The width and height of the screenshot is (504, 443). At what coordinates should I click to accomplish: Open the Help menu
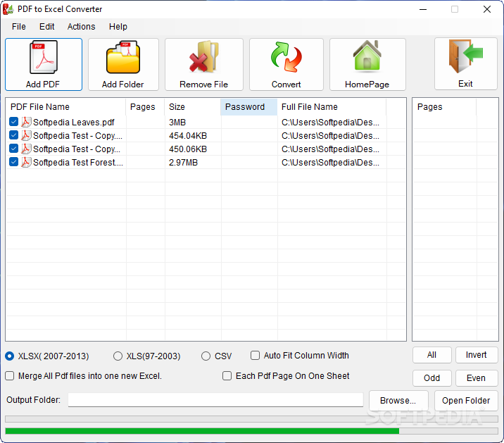[x=118, y=26]
